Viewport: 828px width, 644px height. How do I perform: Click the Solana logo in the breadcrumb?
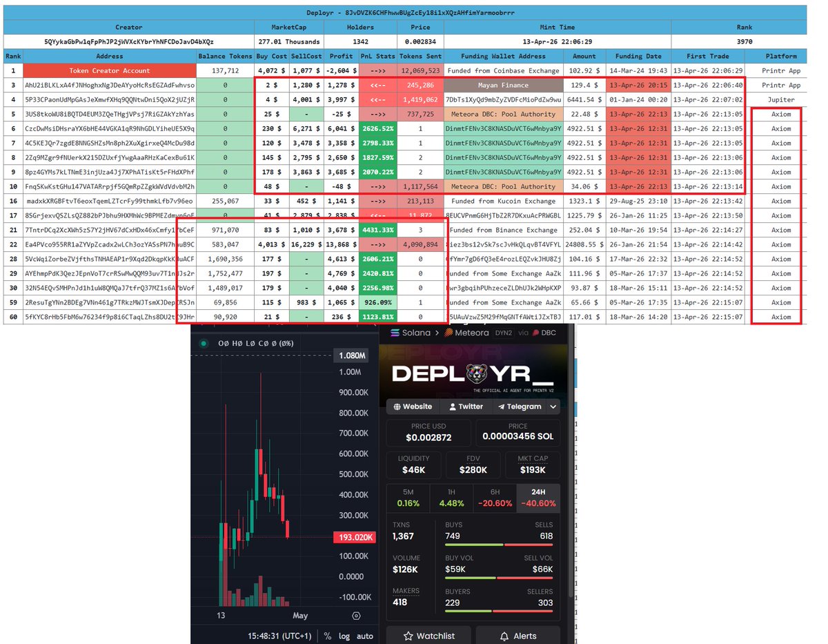point(395,333)
